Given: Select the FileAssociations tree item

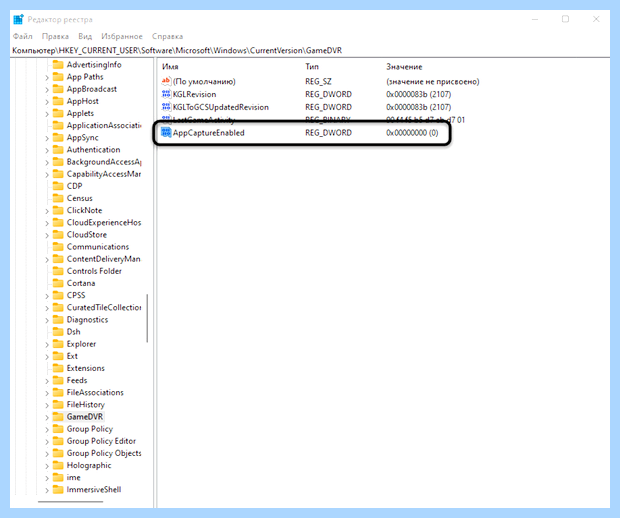Looking at the screenshot, I should (95, 392).
